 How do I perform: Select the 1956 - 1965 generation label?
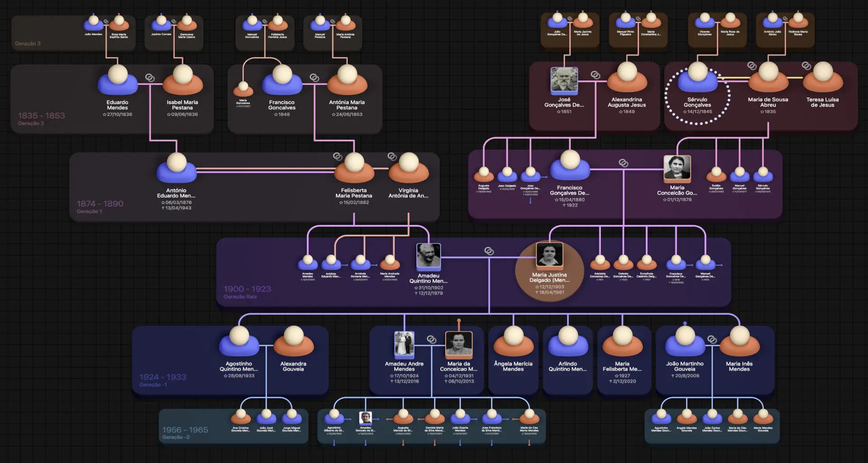click(x=185, y=430)
